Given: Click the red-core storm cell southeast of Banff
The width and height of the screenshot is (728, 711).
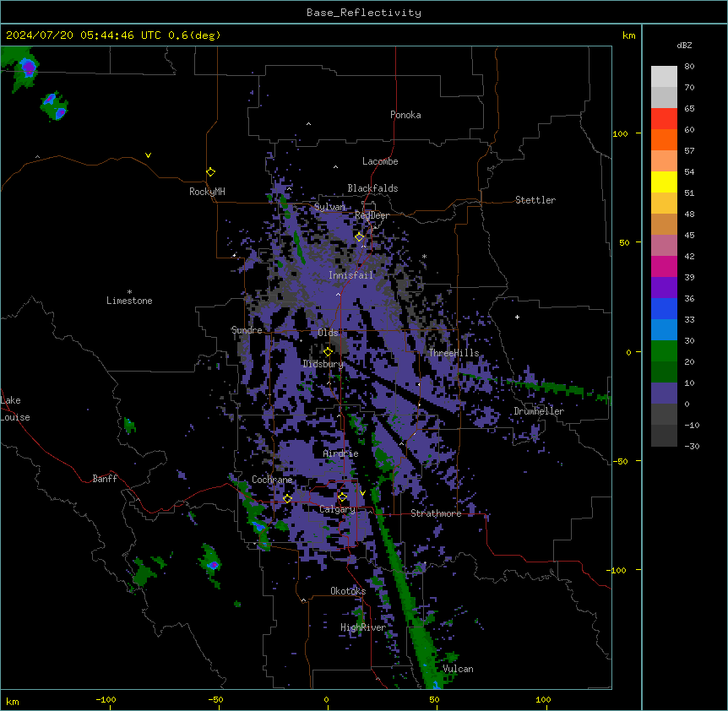Looking at the screenshot, I should coord(213,565).
